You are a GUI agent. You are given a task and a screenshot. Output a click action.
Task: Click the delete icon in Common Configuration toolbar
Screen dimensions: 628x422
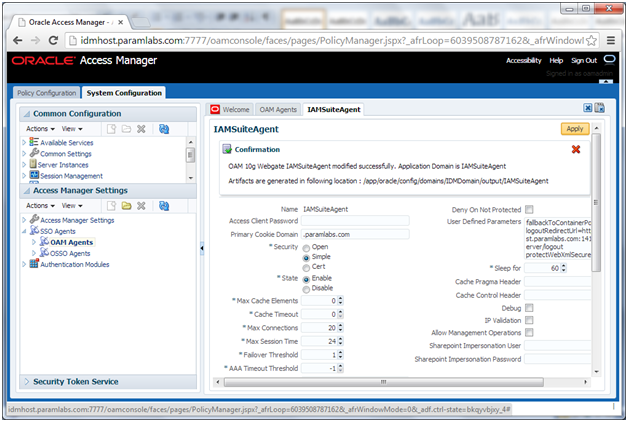coord(141,129)
